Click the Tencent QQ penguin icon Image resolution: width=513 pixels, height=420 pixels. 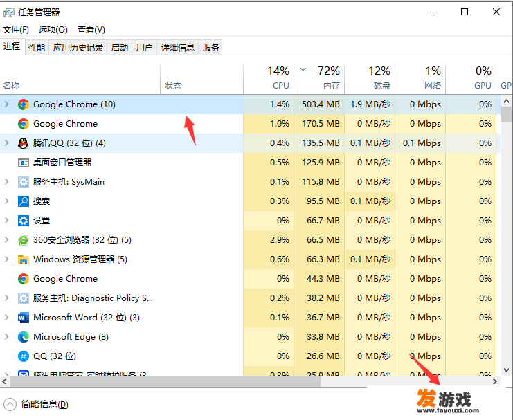click(x=24, y=143)
